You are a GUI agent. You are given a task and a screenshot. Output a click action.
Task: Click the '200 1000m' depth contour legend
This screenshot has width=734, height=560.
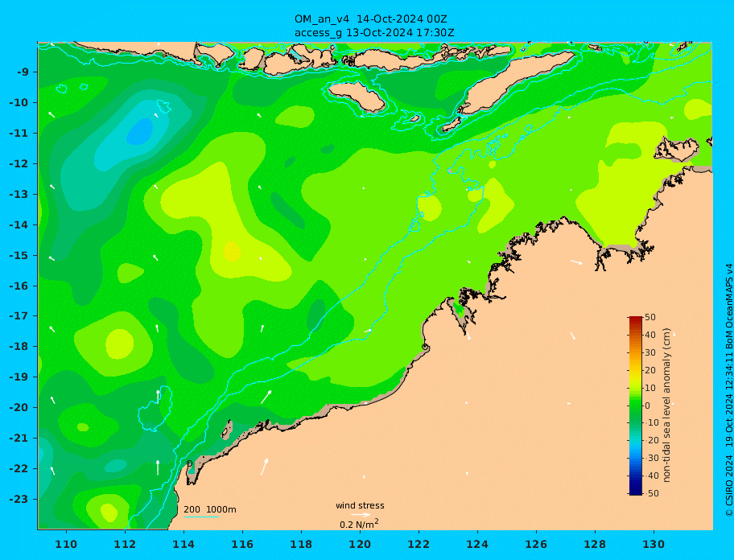[210, 509]
